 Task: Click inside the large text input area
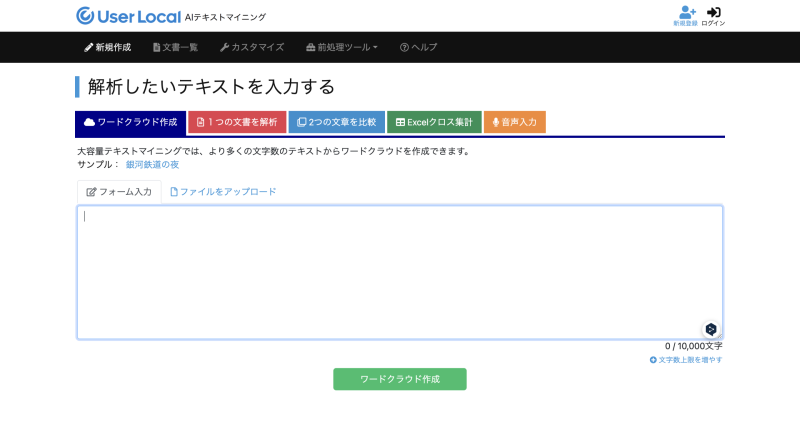coord(400,272)
